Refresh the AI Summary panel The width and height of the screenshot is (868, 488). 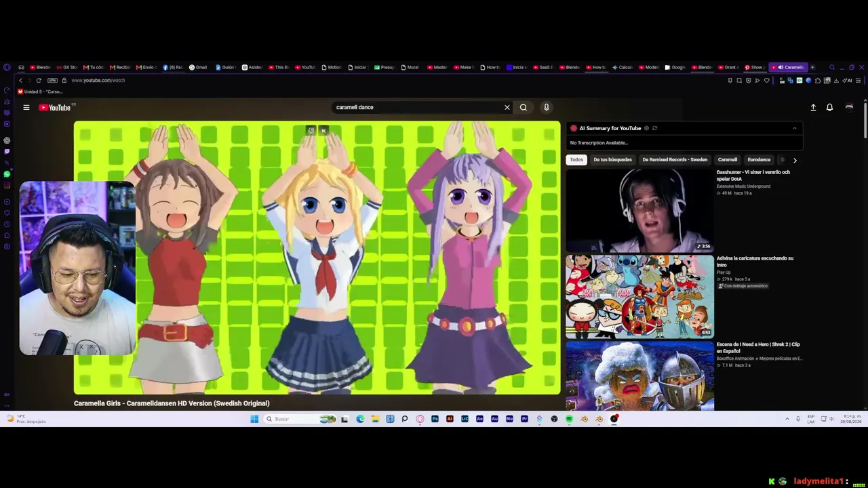click(x=654, y=128)
